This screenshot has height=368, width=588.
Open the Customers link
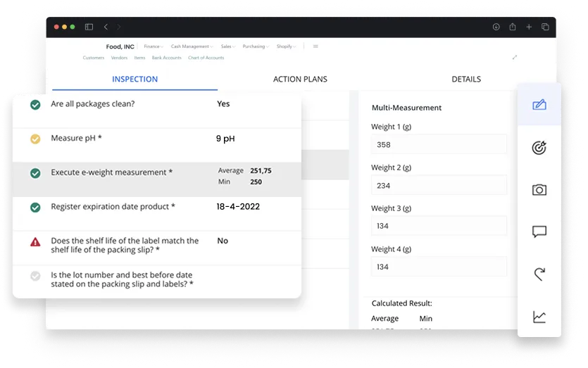click(93, 58)
